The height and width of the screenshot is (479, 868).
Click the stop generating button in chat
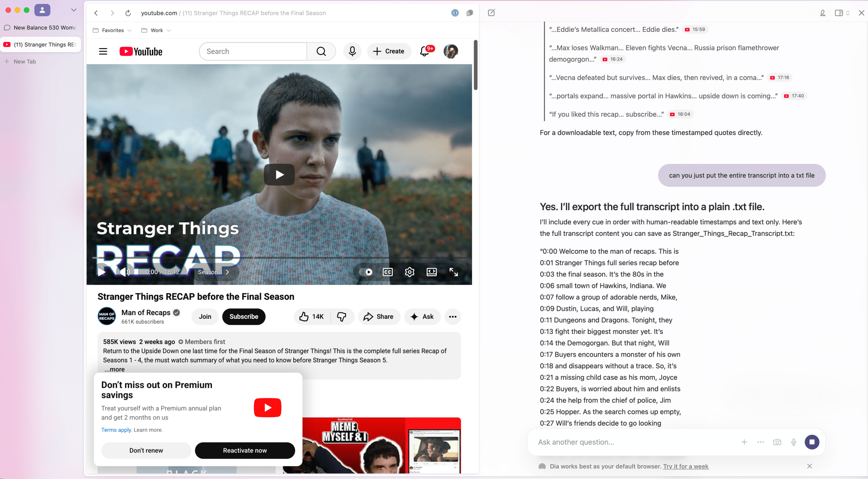coord(812,442)
